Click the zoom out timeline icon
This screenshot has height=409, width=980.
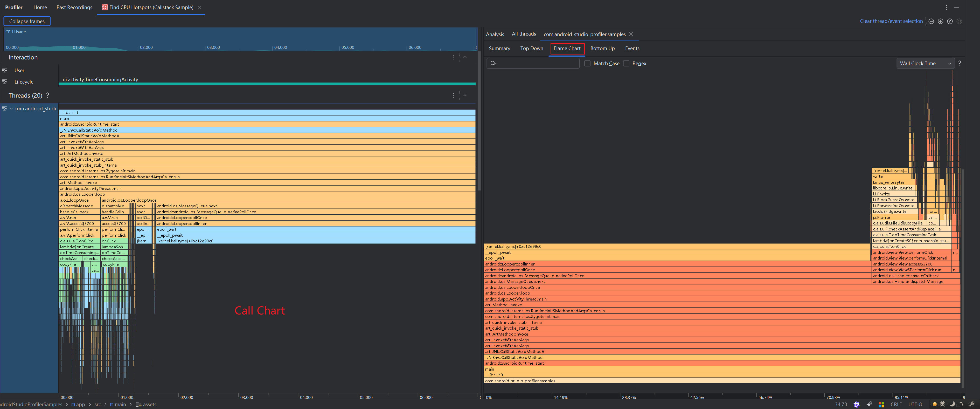(931, 21)
